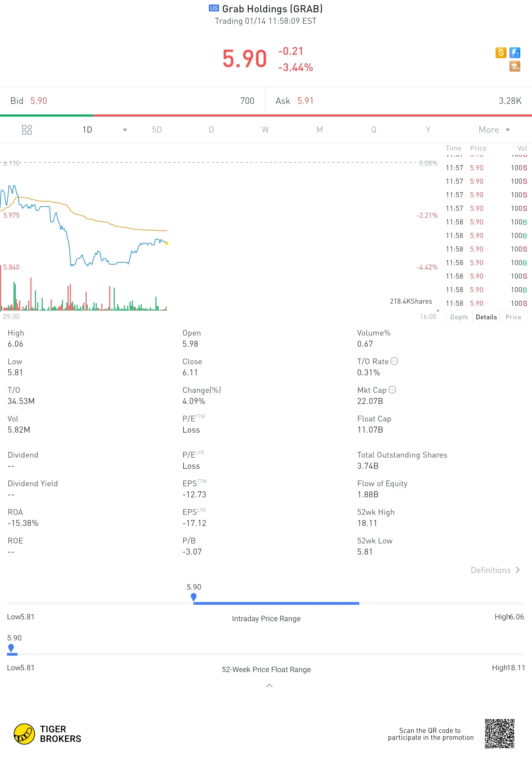This screenshot has height=773, width=532.
Task: Click the T/O Rate info icon
Action: tap(394, 361)
